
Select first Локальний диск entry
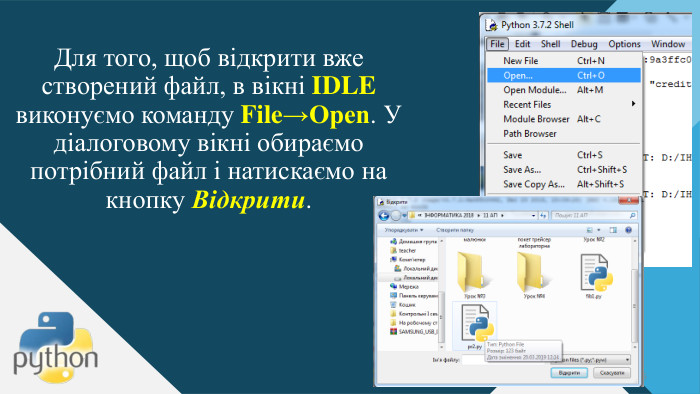(416, 269)
